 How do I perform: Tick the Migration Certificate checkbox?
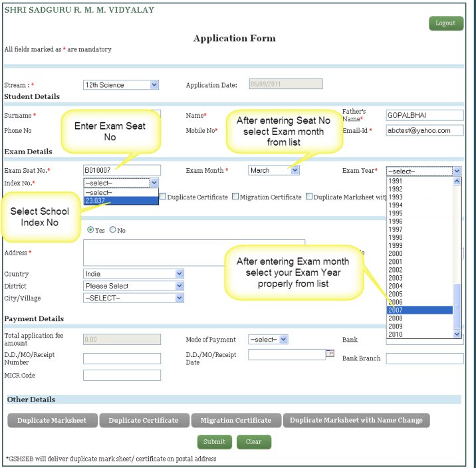[x=235, y=197]
